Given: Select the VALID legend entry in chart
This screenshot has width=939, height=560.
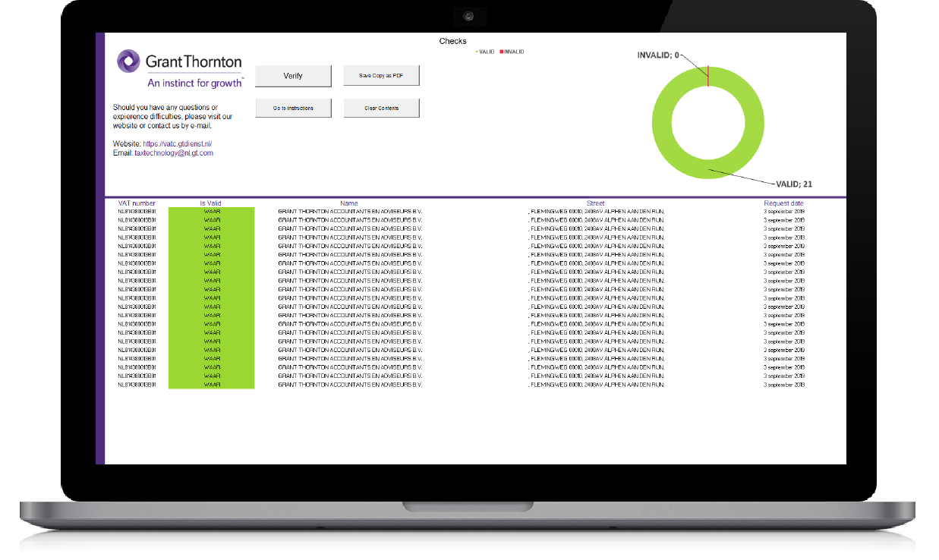Looking at the screenshot, I should point(485,52).
